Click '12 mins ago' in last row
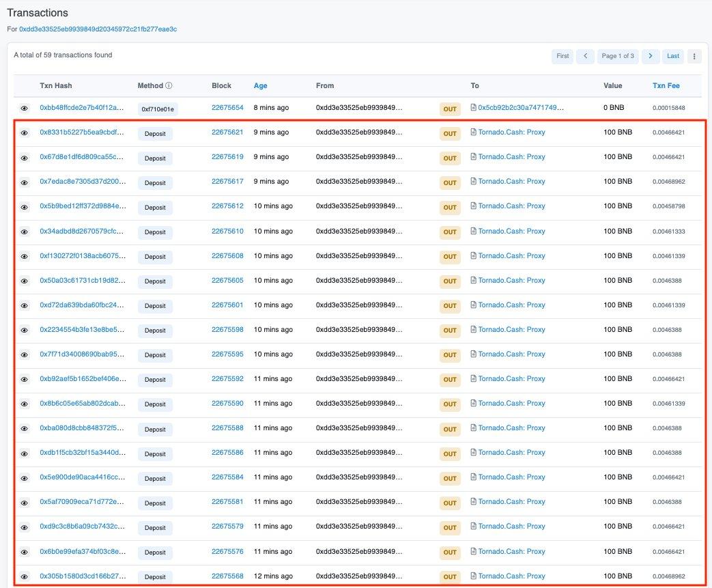Image resolution: width=712 pixels, height=588 pixels. (x=273, y=576)
